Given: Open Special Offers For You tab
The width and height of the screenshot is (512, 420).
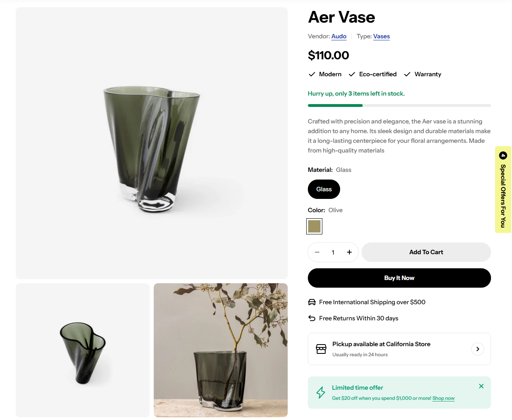Looking at the screenshot, I should [503, 190].
